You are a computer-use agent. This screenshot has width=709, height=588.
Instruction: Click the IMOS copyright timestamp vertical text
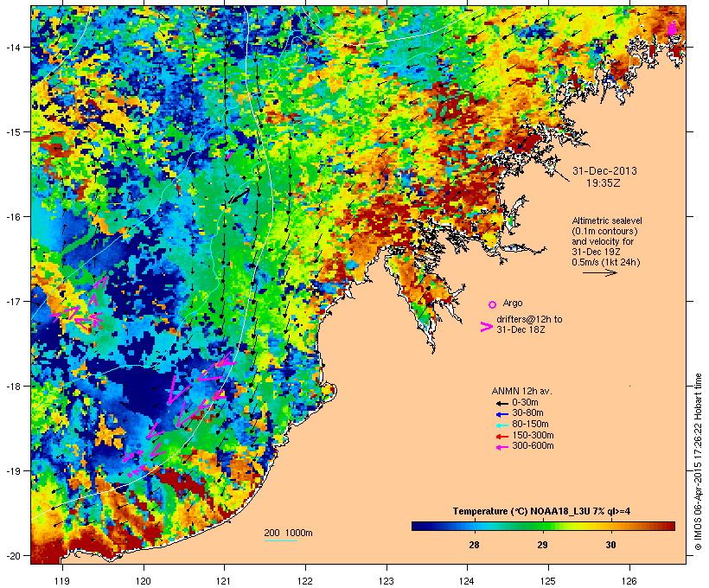click(698, 462)
